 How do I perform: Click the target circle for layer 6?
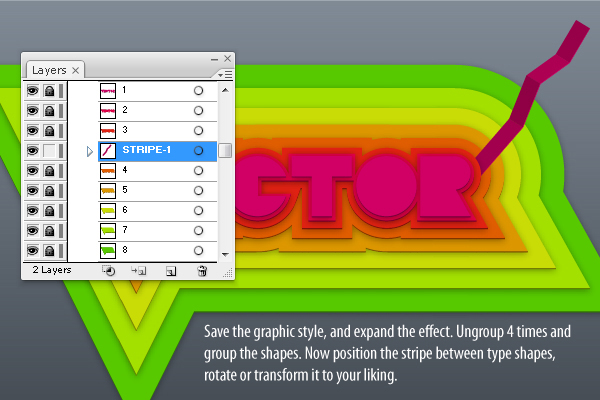click(198, 211)
